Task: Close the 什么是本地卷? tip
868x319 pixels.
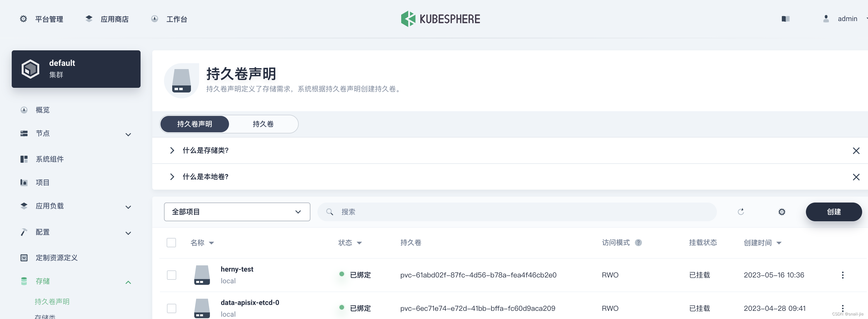Action: 856,177
